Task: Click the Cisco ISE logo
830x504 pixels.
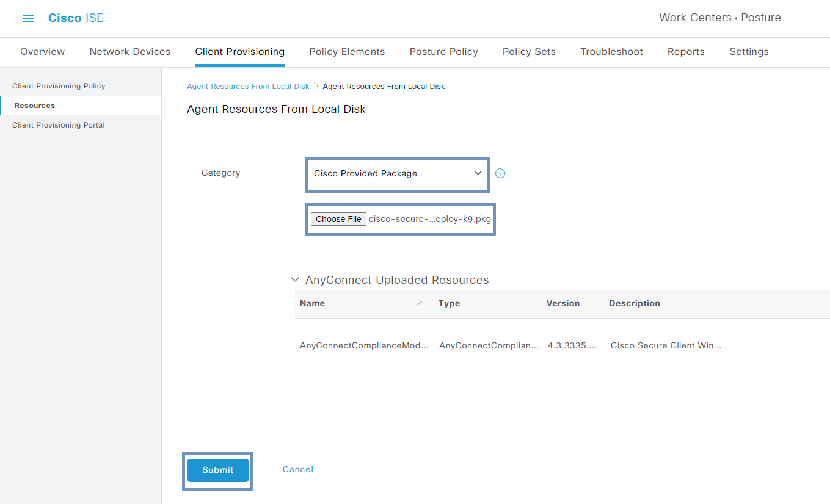Action: (76, 18)
